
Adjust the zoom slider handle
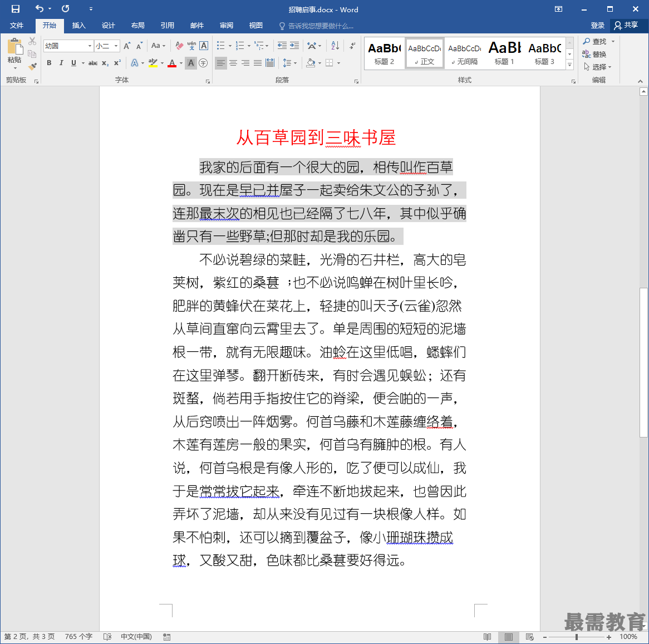577,637
